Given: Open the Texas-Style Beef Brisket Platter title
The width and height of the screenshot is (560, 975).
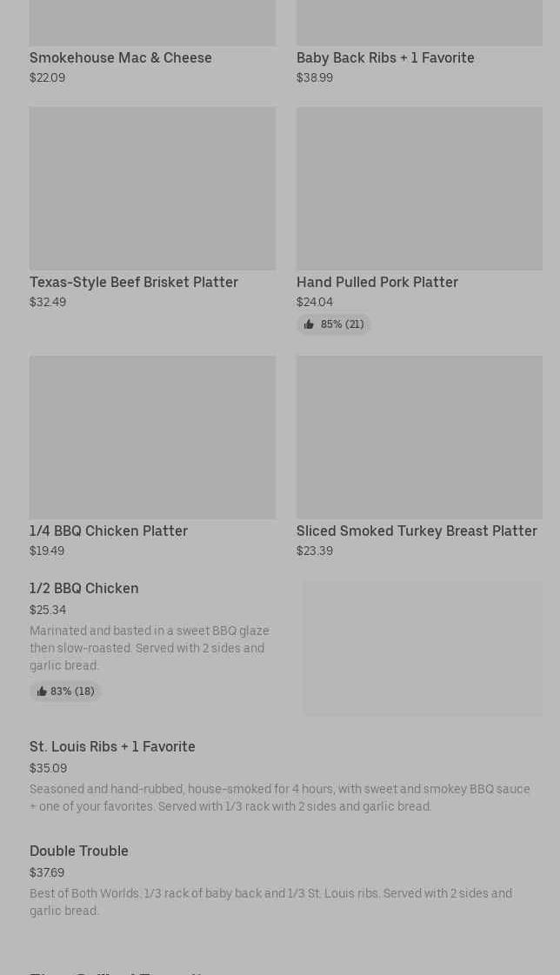Looking at the screenshot, I should pos(134,283).
